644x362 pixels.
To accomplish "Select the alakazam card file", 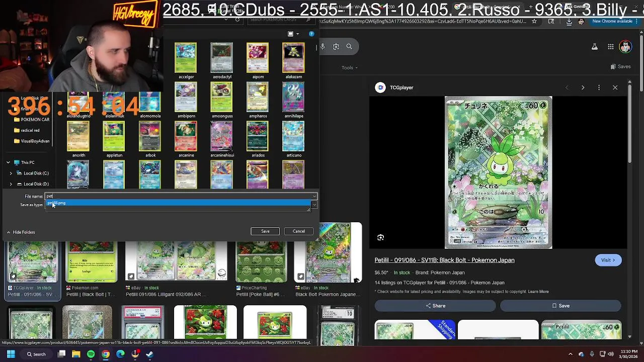I will click(293, 61).
